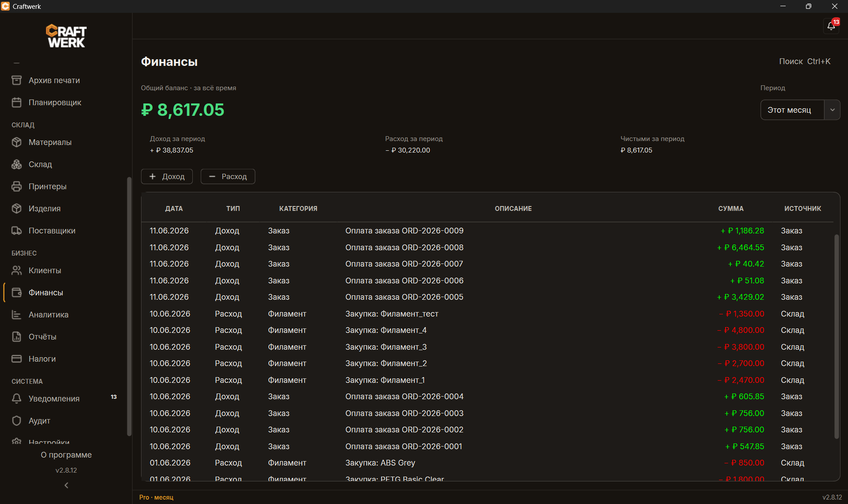Open the Налоги page

64,359
